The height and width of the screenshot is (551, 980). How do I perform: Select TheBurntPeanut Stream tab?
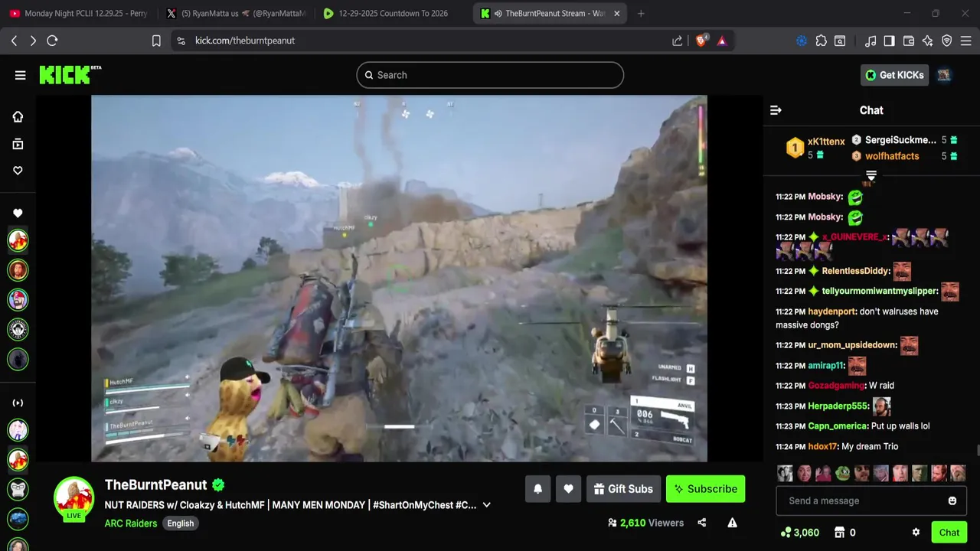point(548,13)
